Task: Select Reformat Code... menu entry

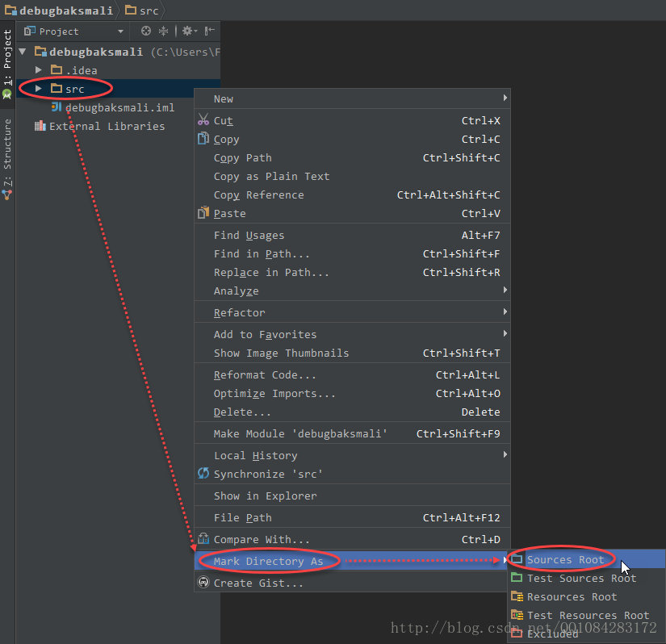Action: point(352,374)
